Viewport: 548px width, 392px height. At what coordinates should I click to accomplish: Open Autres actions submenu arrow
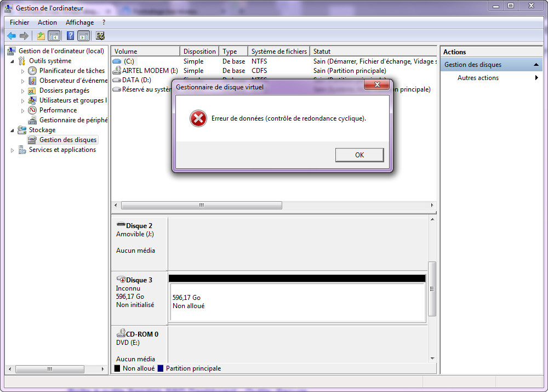tap(536, 78)
